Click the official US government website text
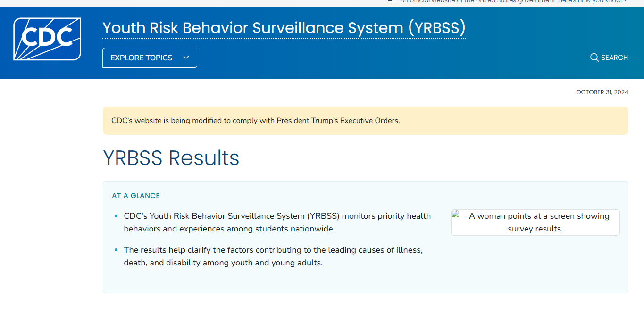This screenshot has width=644, height=314. tap(477, 1)
